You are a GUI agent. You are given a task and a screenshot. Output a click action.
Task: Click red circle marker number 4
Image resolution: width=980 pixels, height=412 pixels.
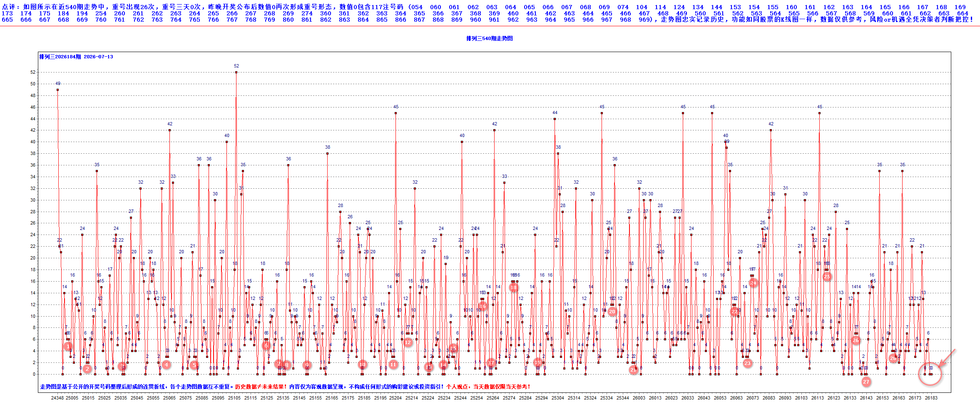[x=166, y=365]
